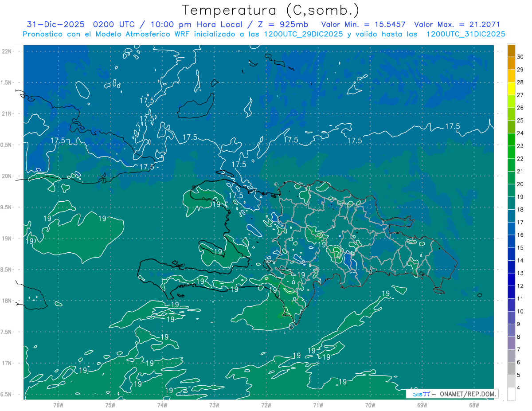Click the colorbar legend label "30"
This screenshot has width=532, height=411.
tap(520, 57)
